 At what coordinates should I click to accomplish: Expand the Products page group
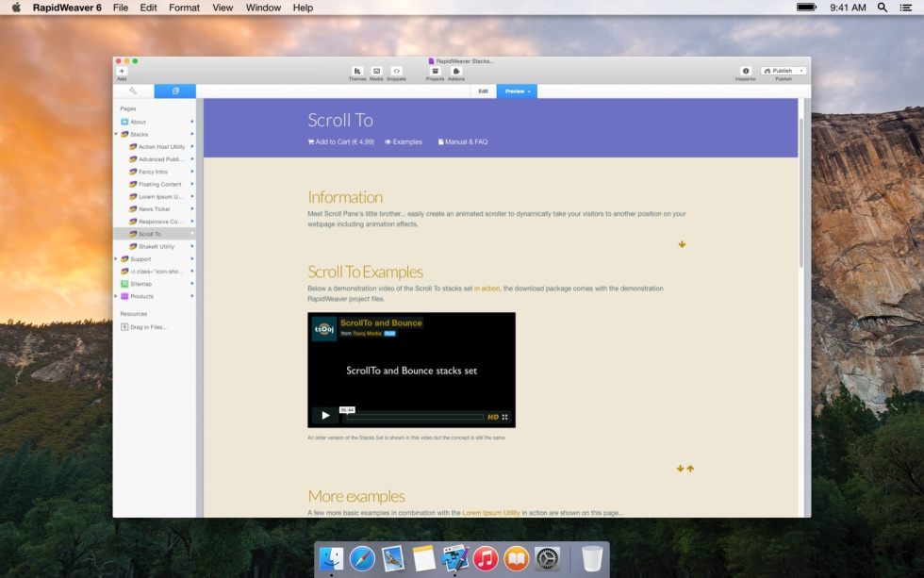(116, 296)
